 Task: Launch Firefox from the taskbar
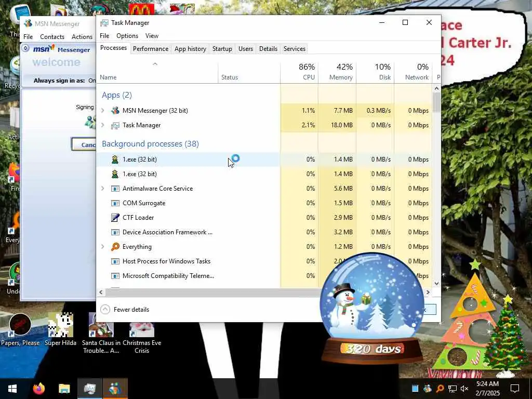(38, 389)
